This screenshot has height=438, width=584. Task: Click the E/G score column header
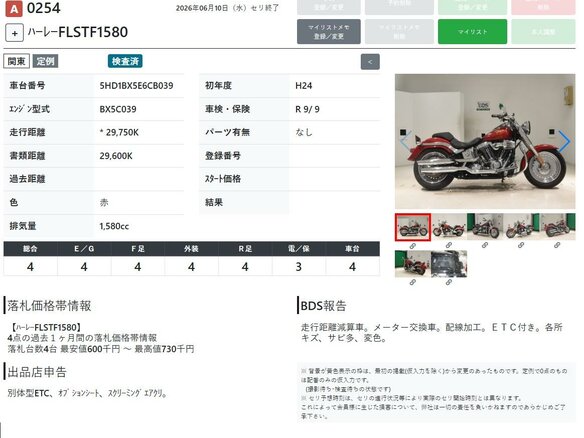point(84,248)
